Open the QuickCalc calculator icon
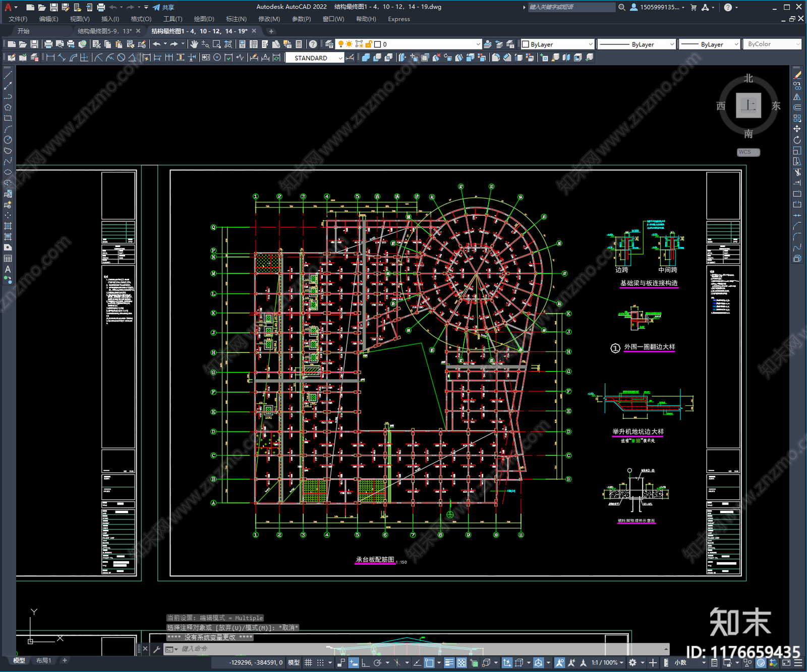807x672 pixels. pos(299,44)
